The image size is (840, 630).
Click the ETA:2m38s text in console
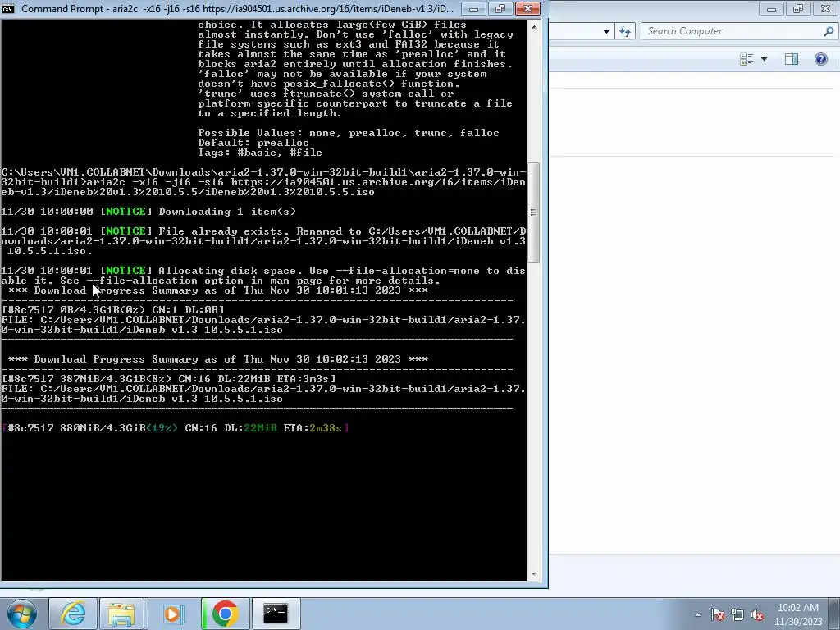click(313, 428)
